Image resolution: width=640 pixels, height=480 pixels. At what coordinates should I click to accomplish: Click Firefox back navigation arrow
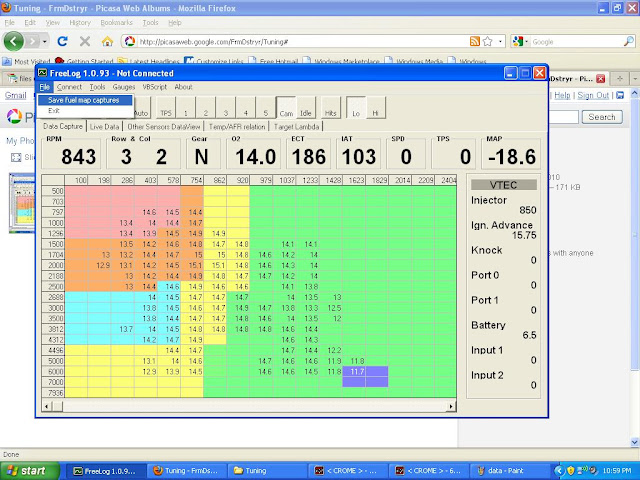(15, 41)
